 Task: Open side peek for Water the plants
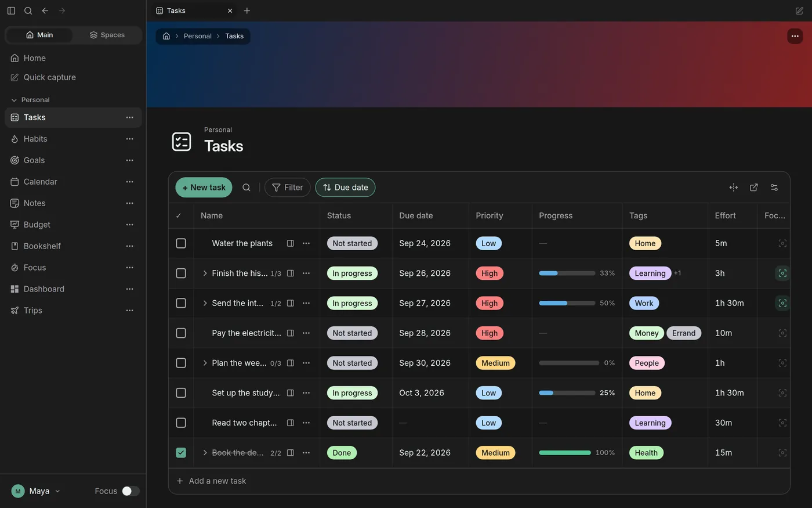tap(291, 243)
